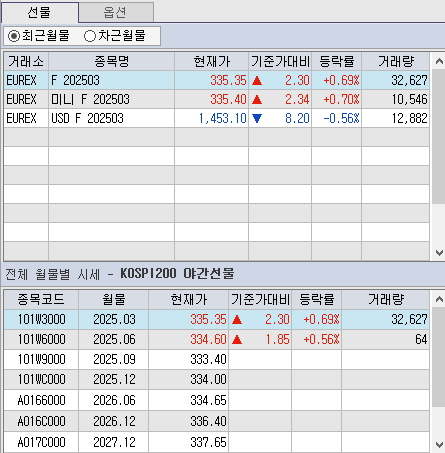Select the USD F 202503 row
Viewport: 445px width, 453px height.
[x=217, y=118]
